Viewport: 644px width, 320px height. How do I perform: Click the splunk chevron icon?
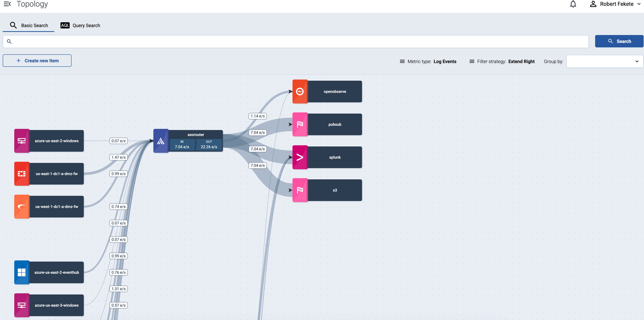coord(300,157)
